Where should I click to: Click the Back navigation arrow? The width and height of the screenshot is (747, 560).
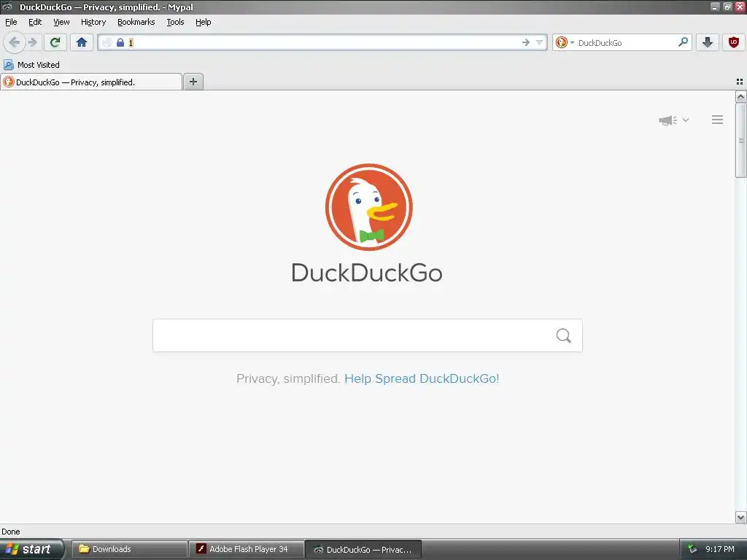(x=15, y=42)
